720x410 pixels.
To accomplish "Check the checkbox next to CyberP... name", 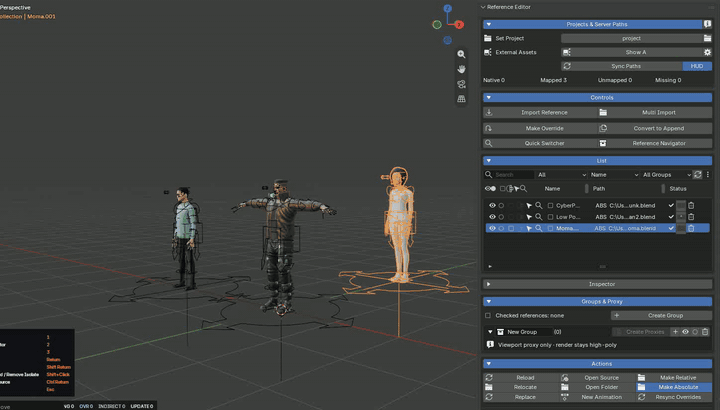I will [550, 205].
